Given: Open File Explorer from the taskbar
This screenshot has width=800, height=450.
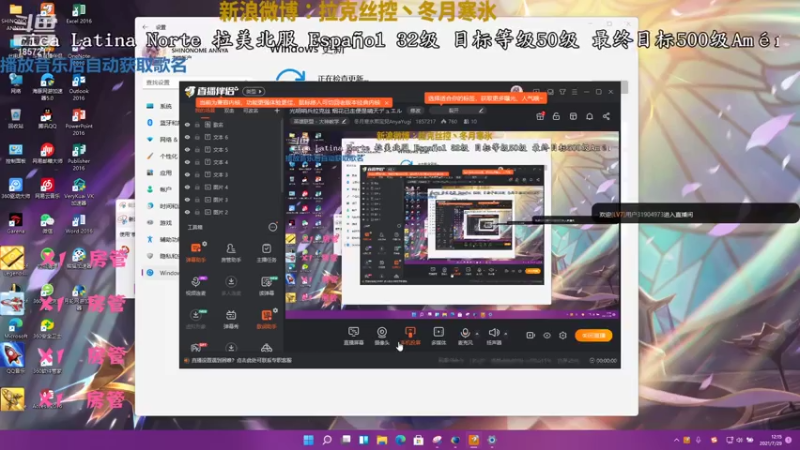Looking at the screenshot, I should pos(382,440).
